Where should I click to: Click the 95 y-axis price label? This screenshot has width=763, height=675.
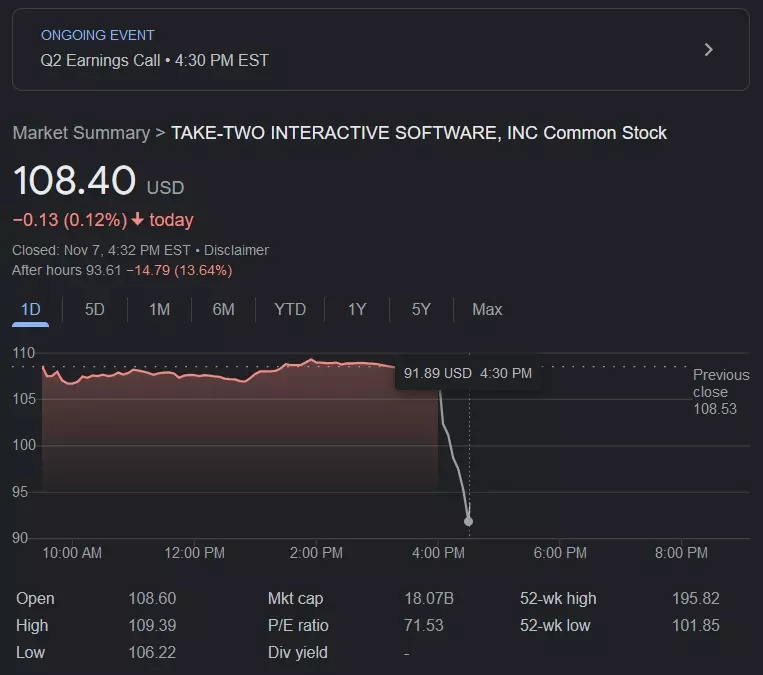coord(20,492)
